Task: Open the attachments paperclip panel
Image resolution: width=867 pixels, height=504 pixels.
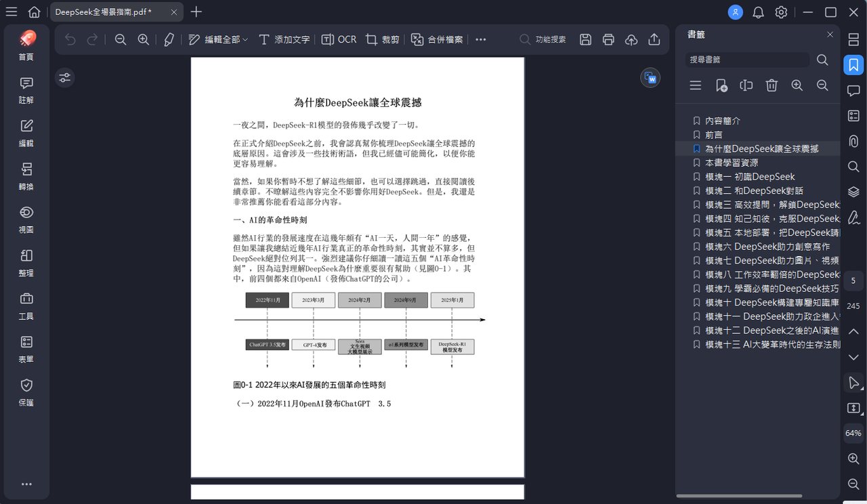Action: pyautogui.click(x=853, y=141)
